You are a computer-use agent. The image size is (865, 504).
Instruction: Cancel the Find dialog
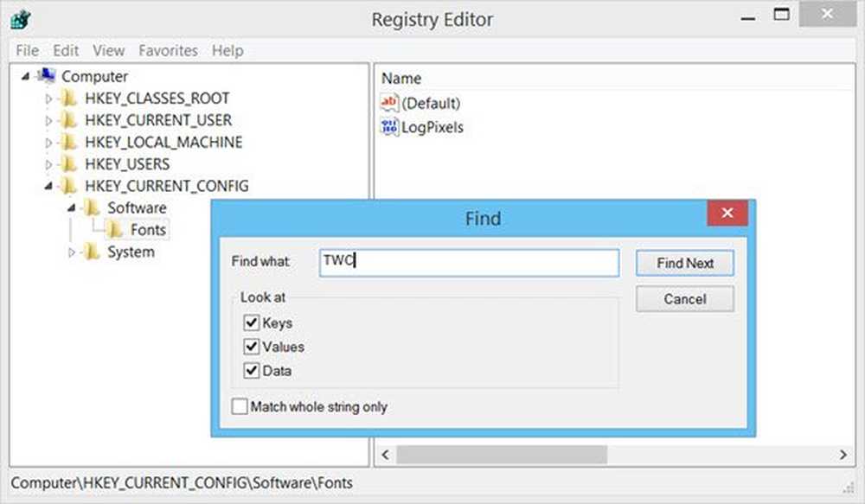pyautogui.click(x=684, y=299)
